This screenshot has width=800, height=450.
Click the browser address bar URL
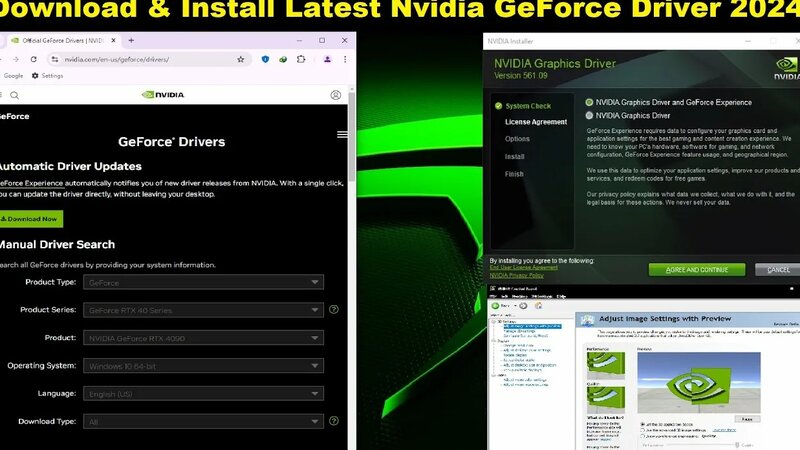coord(117,59)
